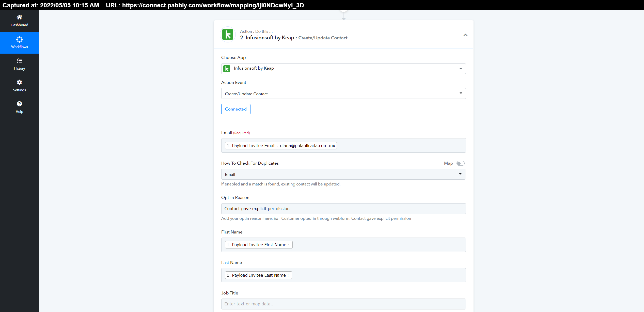Open the Help question mark icon
644x312 pixels.
click(x=19, y=104)
